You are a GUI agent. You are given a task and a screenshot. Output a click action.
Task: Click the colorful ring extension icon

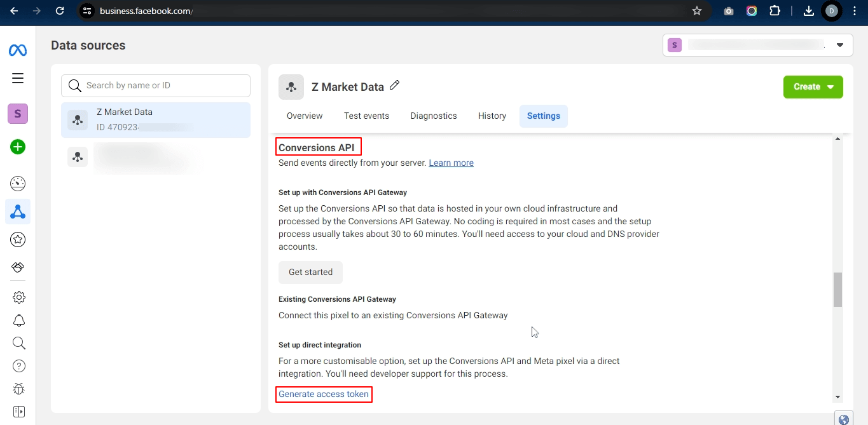[752, 11]
